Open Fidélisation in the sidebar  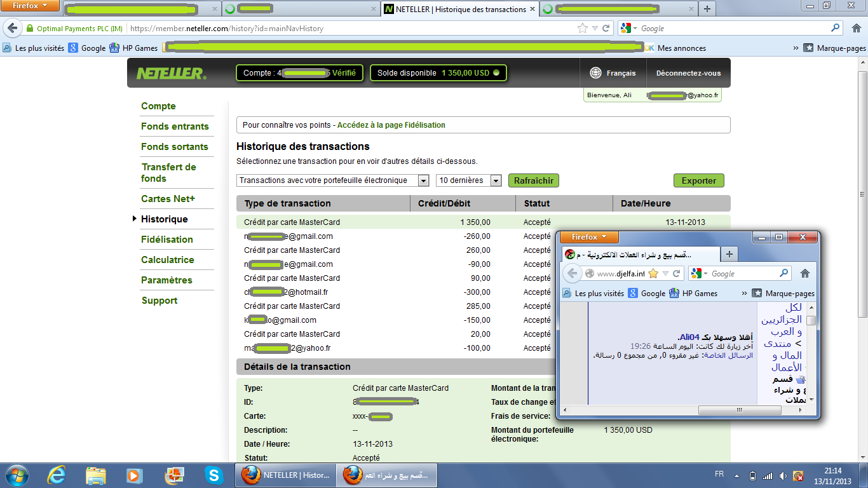166,240
